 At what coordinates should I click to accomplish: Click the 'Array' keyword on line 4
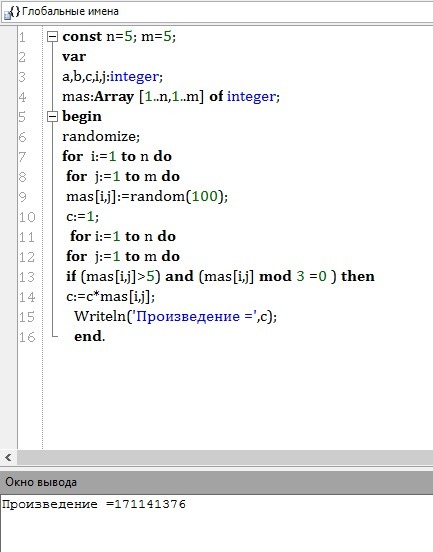point(114,97)
